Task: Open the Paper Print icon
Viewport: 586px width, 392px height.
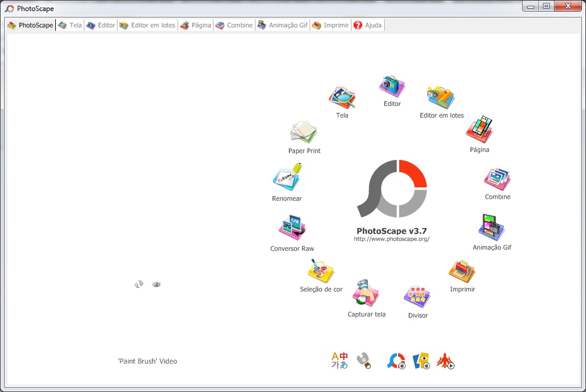Action: pos(304,132)
